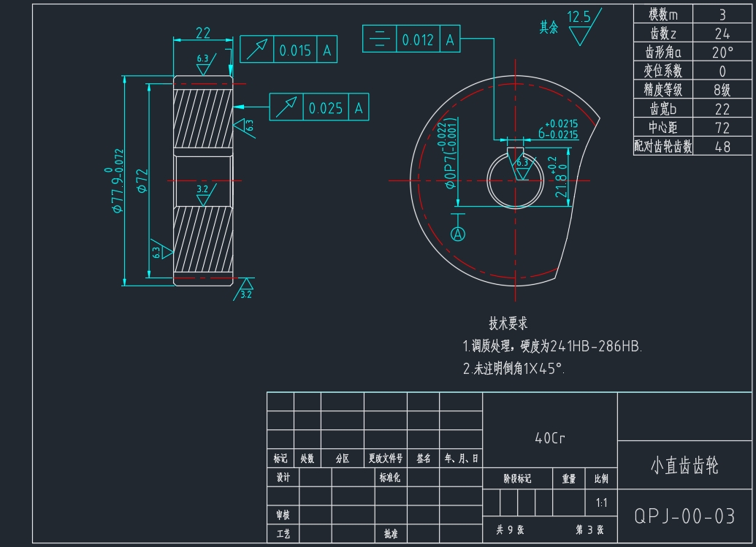Image resolution: width=756 pixels, height=547 pixels.
Task: Click the 配对齿轮齿数 table cell
Action: click(x=663, y=146)
